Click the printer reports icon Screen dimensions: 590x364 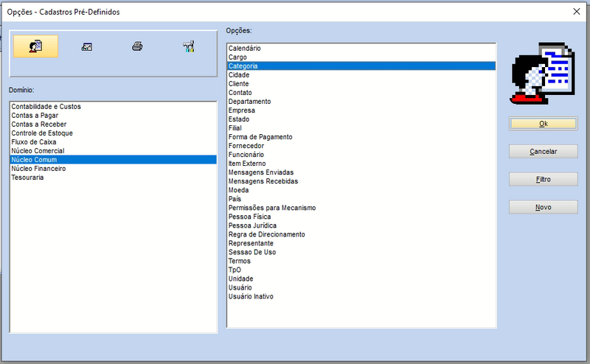coord(137,46)
